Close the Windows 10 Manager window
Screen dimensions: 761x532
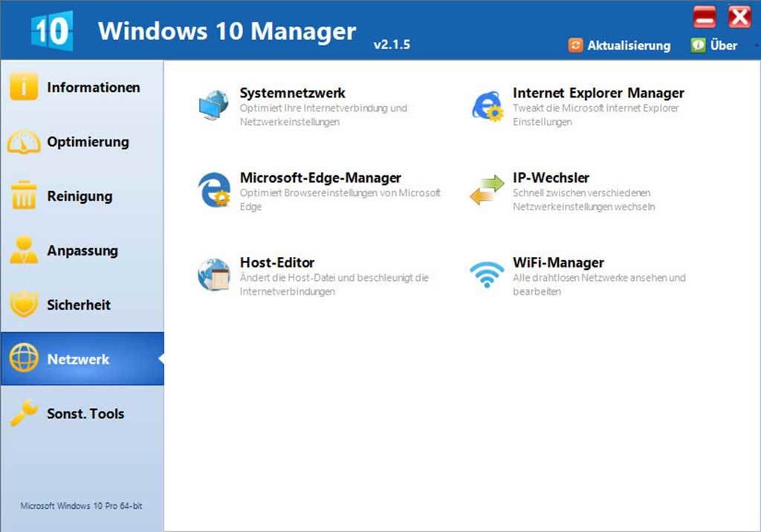point(739,17)
